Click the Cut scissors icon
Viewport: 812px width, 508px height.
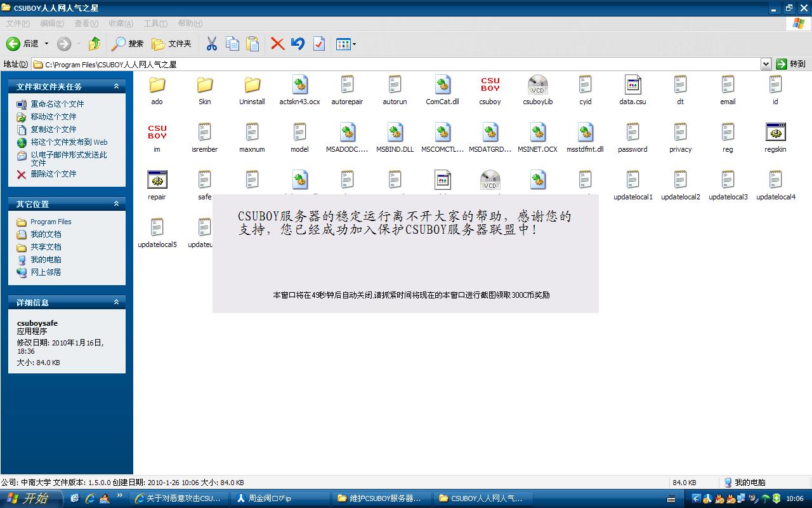click(x=212, y=44)
